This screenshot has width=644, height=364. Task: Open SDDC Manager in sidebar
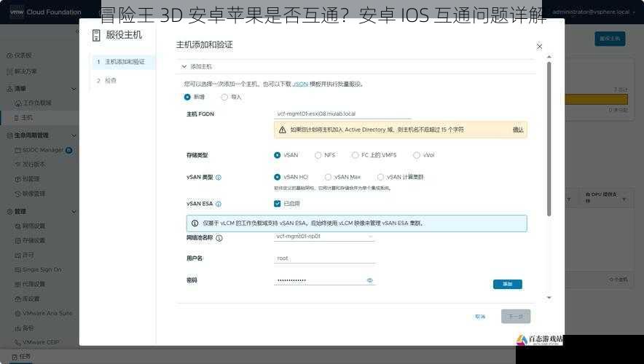point(39,150)
